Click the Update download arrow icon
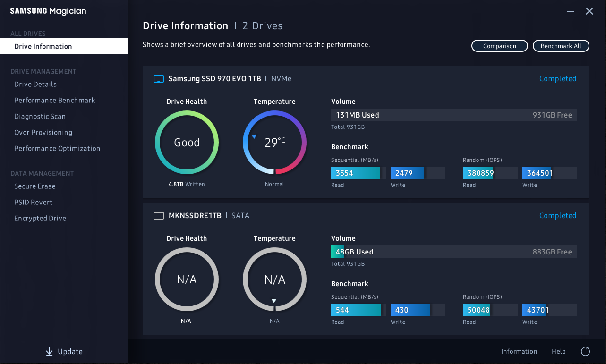The width and height of the screenshot is (606, 364). point(49,352)
